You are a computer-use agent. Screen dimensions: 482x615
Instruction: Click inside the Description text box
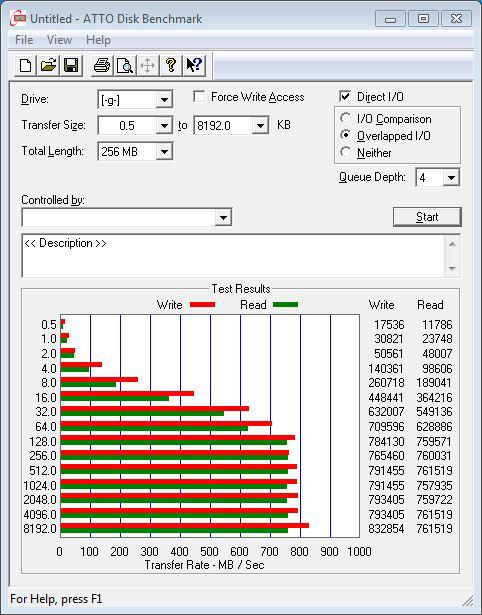pos(233,256)
